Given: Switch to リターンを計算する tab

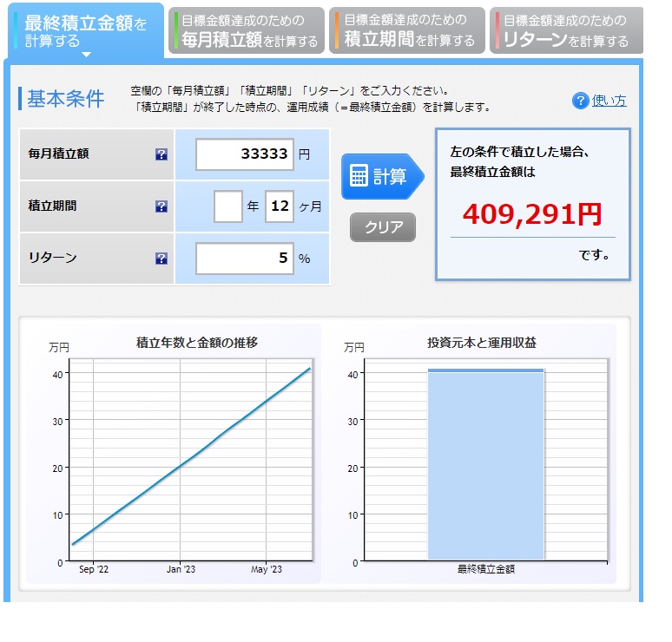Looking at the screenshot, I should [566, 30].
